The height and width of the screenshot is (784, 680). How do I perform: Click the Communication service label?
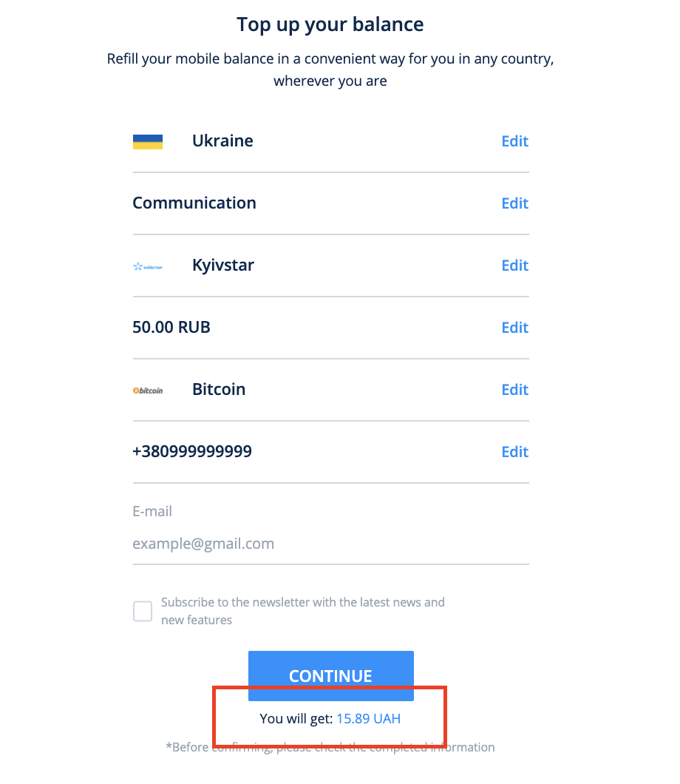coord(194,203)
